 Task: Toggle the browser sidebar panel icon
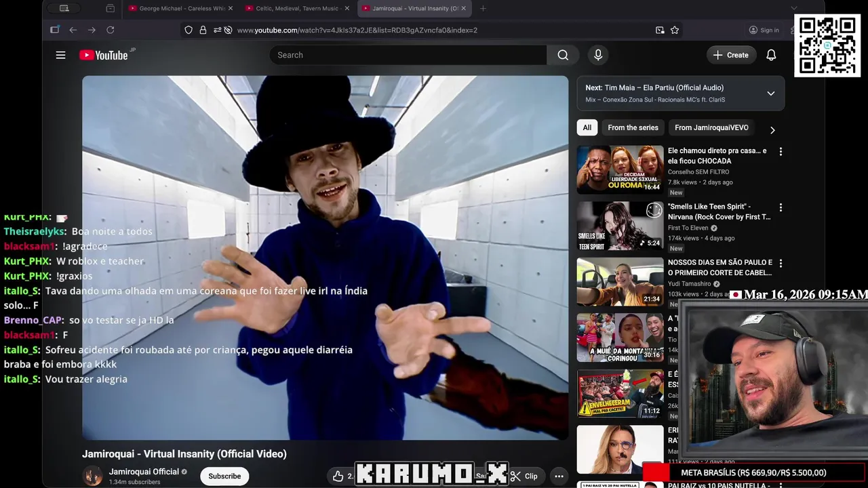pyautogui.click(x=55, y=30)
